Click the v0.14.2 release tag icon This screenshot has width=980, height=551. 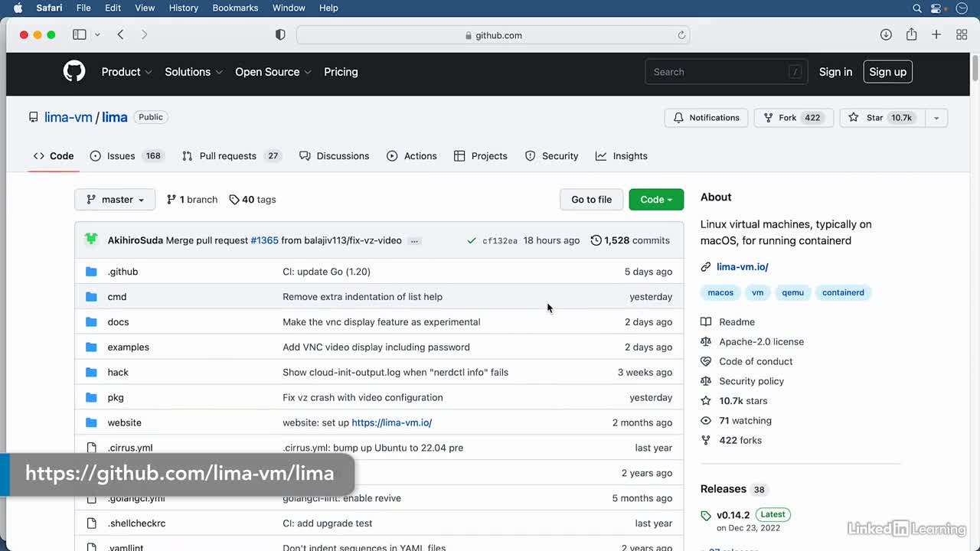coord(706,516)
